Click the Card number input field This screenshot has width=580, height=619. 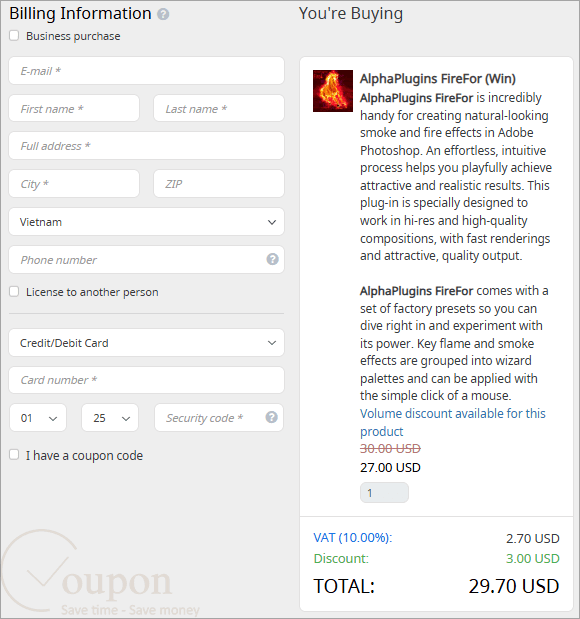point(146,380)
